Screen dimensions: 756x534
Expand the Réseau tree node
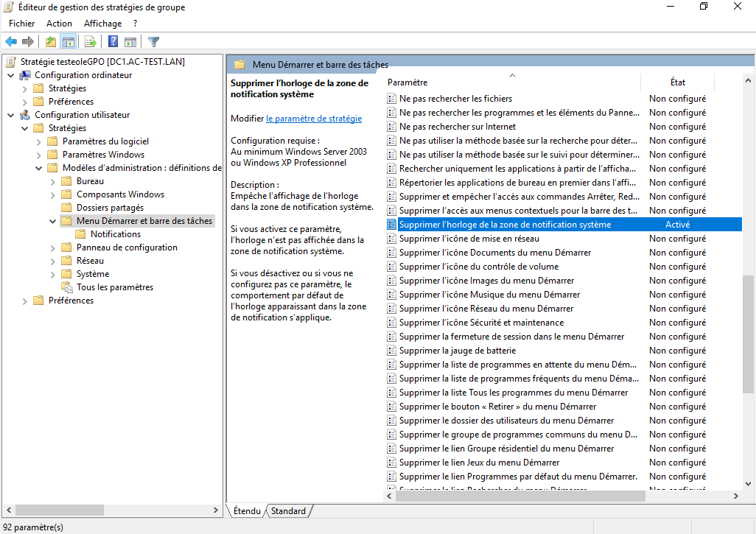click(x=53, y=261)
